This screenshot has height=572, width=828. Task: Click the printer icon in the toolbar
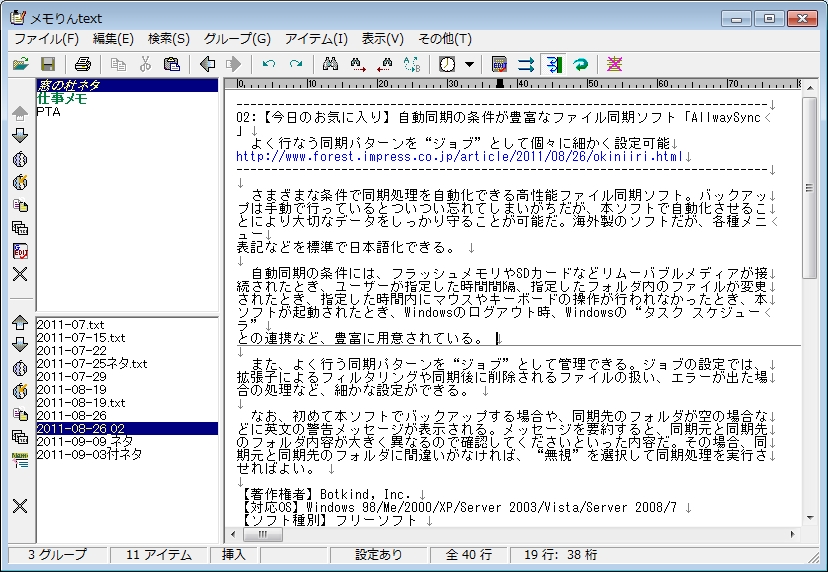pos(83,64)
